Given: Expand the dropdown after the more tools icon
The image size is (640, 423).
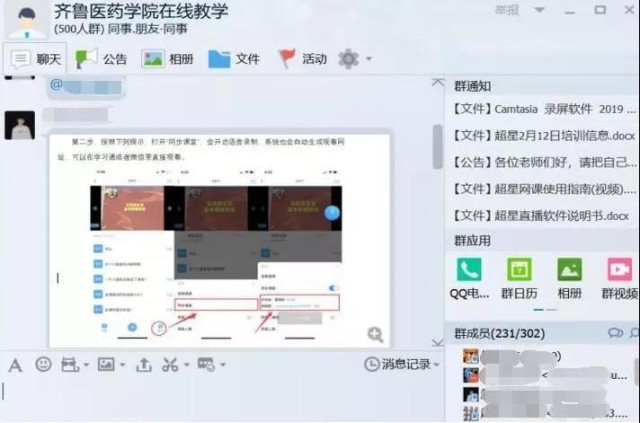Looking at the screenshot, I should pos(223,364).
